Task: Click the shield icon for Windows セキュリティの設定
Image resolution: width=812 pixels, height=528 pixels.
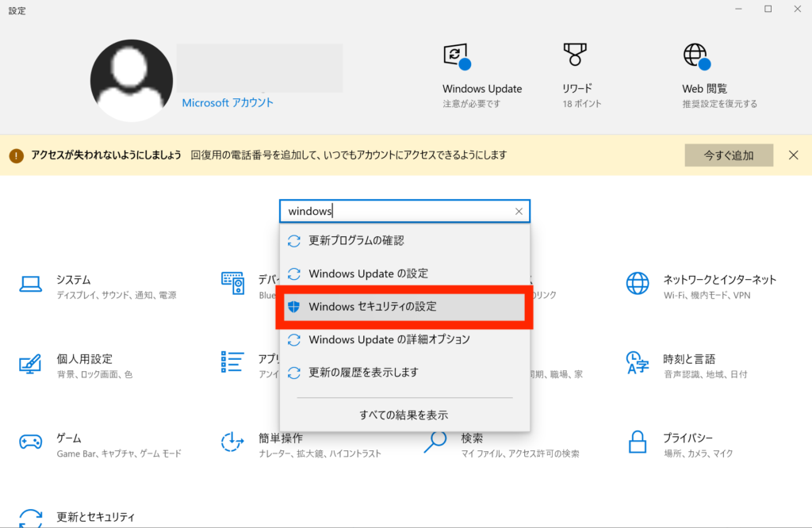Action: pyautogui.click(x=294, y=307)
